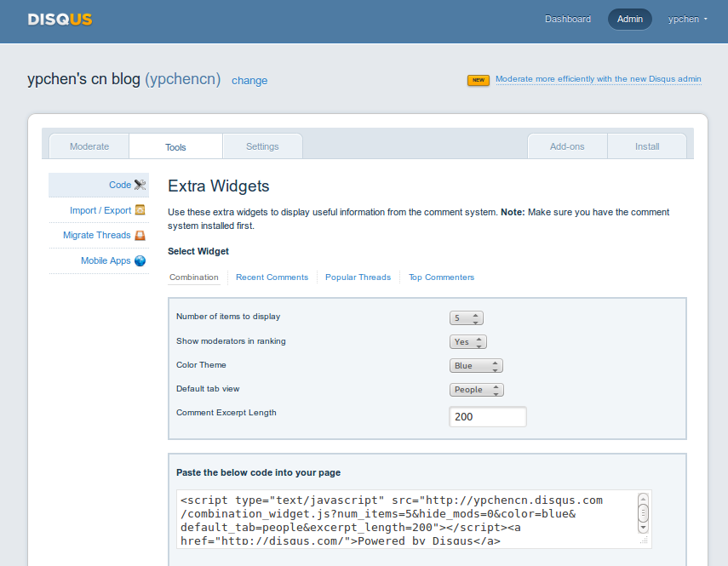
Task: Select the Top Commenters widget
Action: coord(441,277)
